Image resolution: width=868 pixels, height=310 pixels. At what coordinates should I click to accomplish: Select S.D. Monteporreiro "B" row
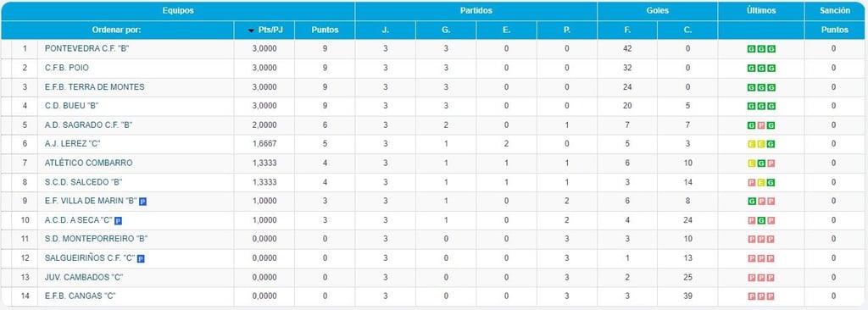click(434, 239)
